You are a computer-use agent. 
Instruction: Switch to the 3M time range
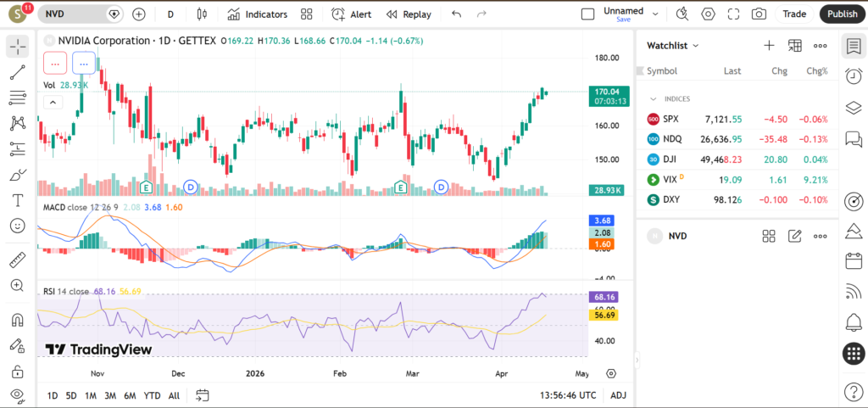click(110, 395)
